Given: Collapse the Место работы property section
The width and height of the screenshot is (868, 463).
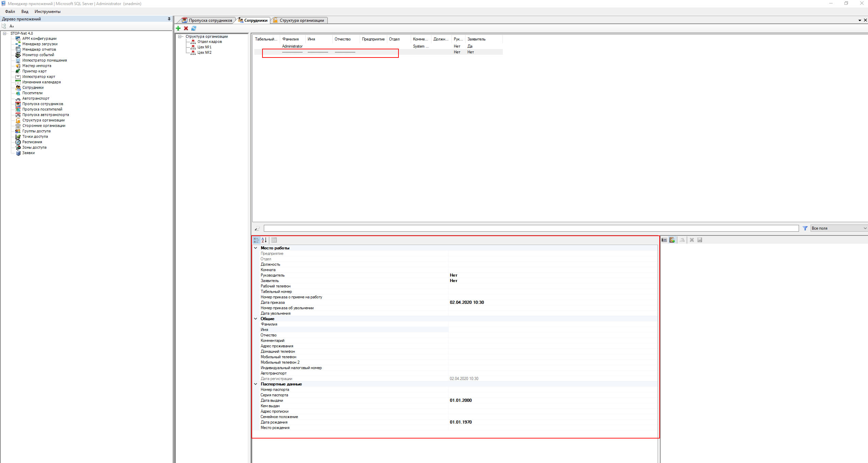Looking at the screenshot, I should click(256, 248).
